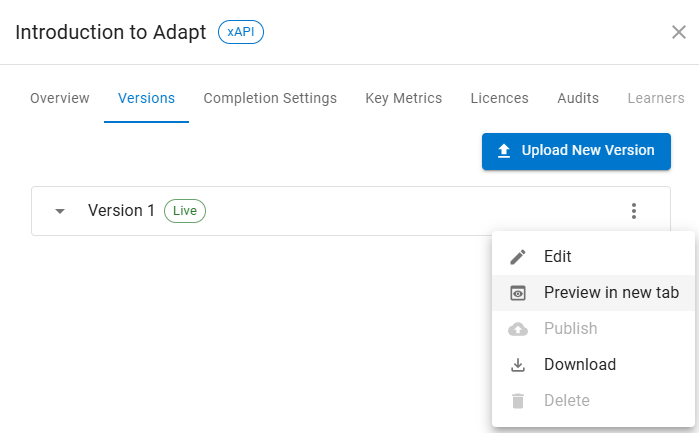The height and width of the screenshot is (433, 699).
Task: Click the Live status chip
Action: point(185,211)
